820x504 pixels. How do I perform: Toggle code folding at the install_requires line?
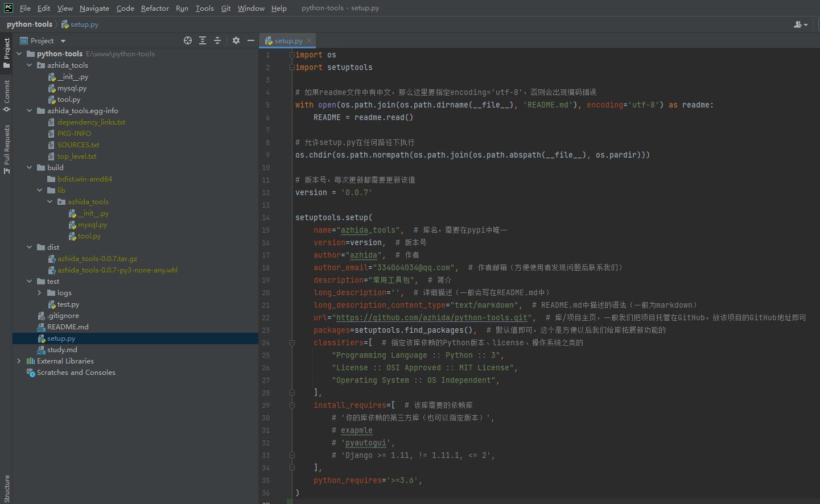(292, 405)
